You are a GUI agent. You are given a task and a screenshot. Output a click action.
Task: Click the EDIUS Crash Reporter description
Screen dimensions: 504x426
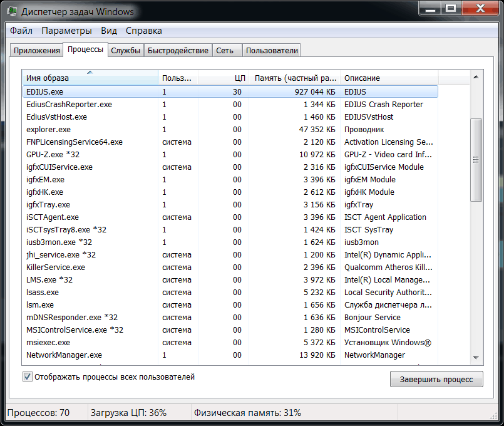coord(383,105)
